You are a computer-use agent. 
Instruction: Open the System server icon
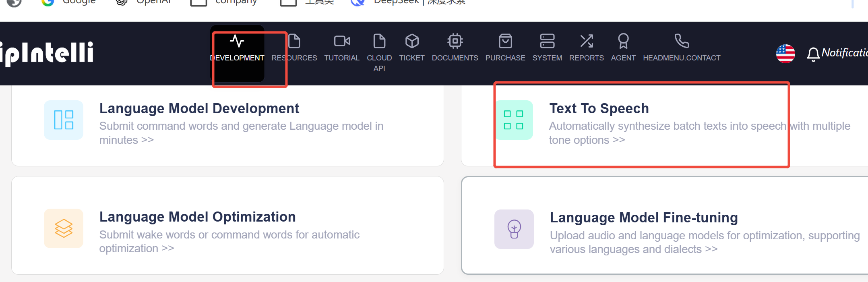[x=547, y=41]
